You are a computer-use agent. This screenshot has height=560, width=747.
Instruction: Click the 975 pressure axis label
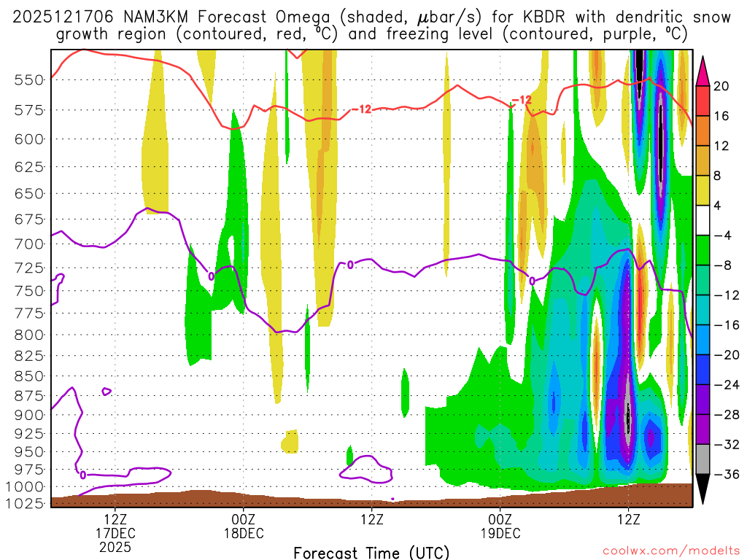coord(29,470)
